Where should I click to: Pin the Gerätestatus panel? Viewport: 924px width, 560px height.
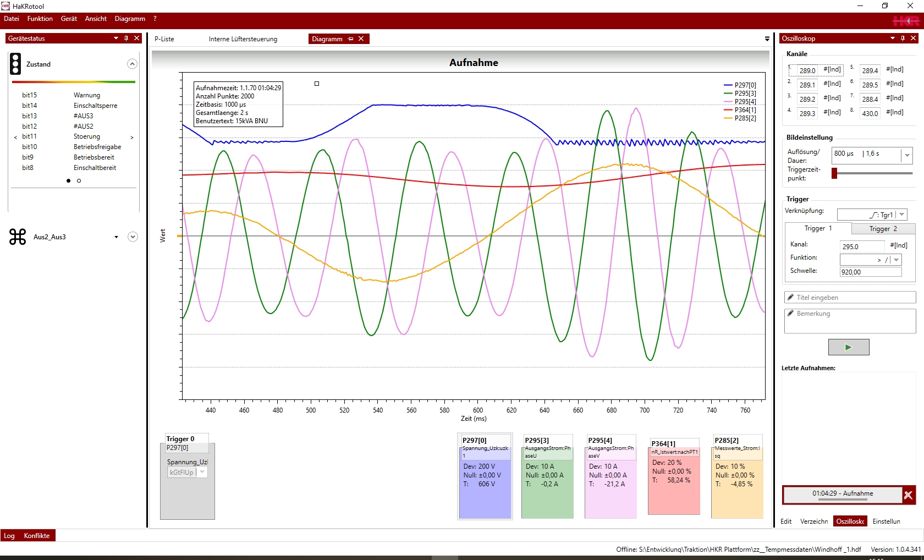(126, 39)
